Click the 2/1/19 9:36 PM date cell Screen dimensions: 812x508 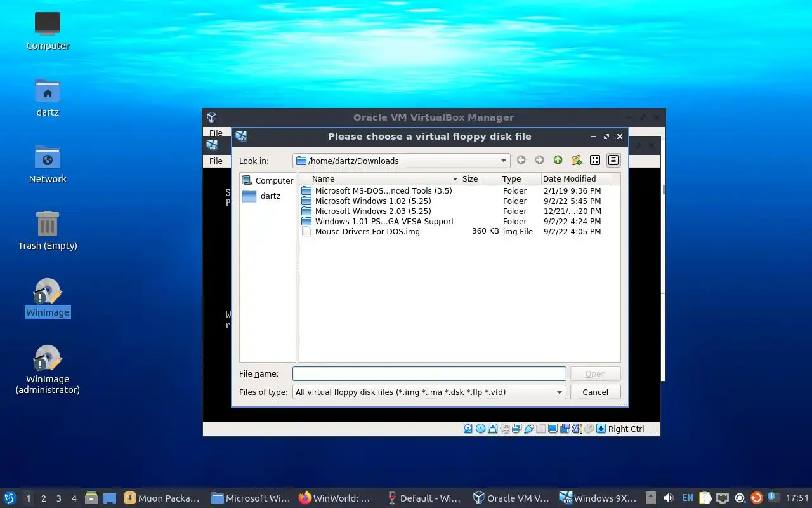coord(572,190)
